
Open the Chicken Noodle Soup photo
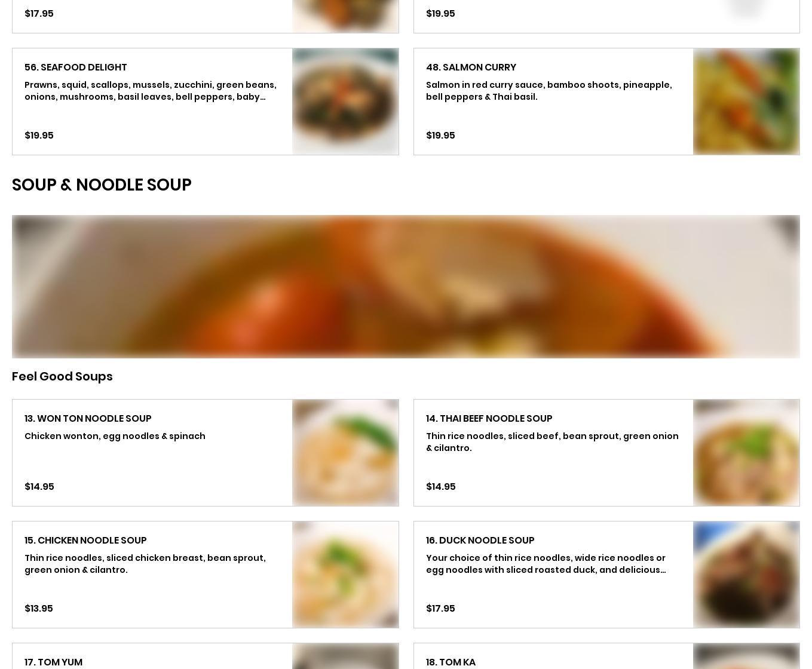tap(345, 575)
